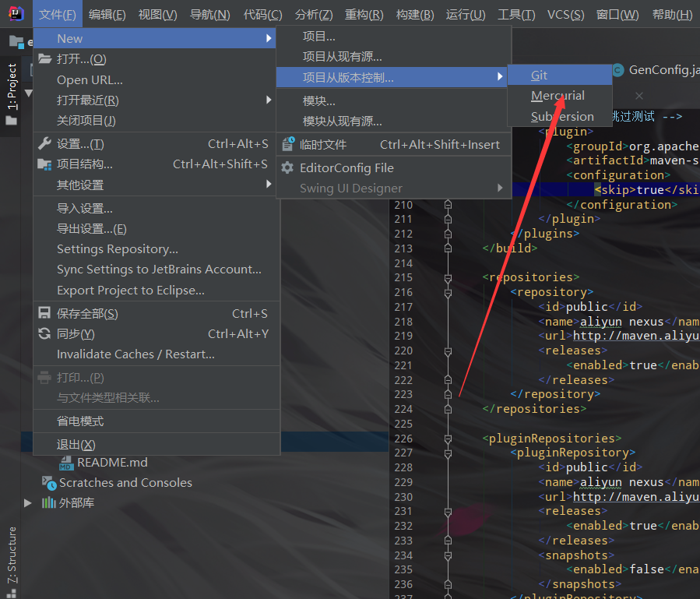Click the sync arrows icon beside 同步
Viewport: 700px width, 599px height.
(x=44, y=333)
